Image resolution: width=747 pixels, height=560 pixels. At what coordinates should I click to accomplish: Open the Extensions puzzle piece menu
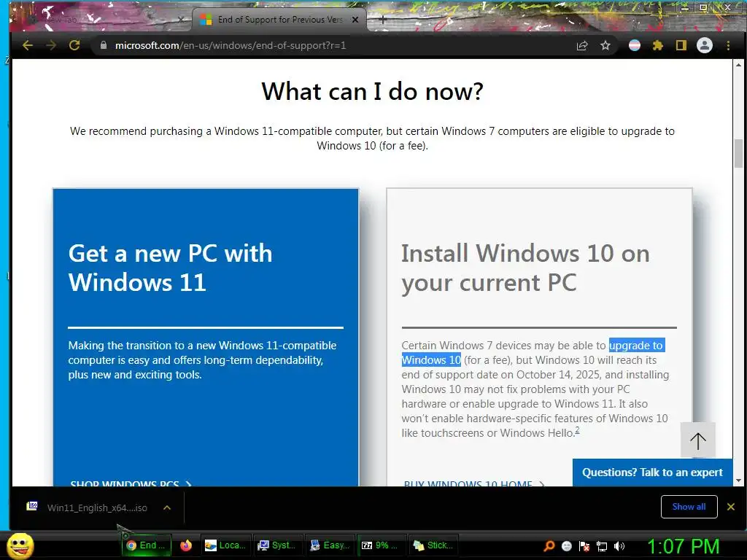[658, 46]
